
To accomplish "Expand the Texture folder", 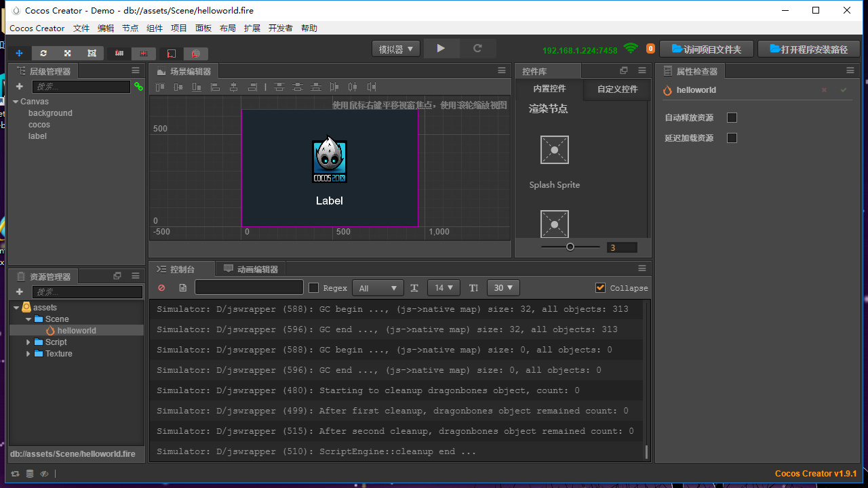I will [28, 354].
